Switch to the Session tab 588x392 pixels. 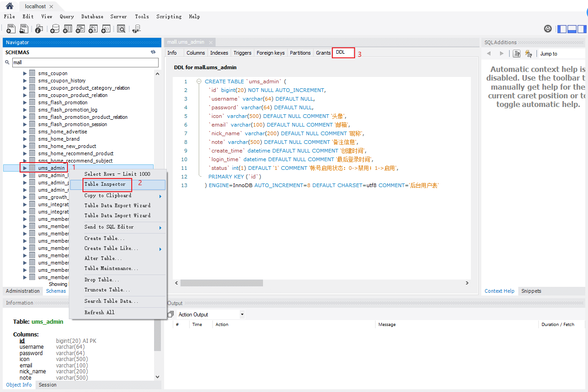[x=47, y=385]
